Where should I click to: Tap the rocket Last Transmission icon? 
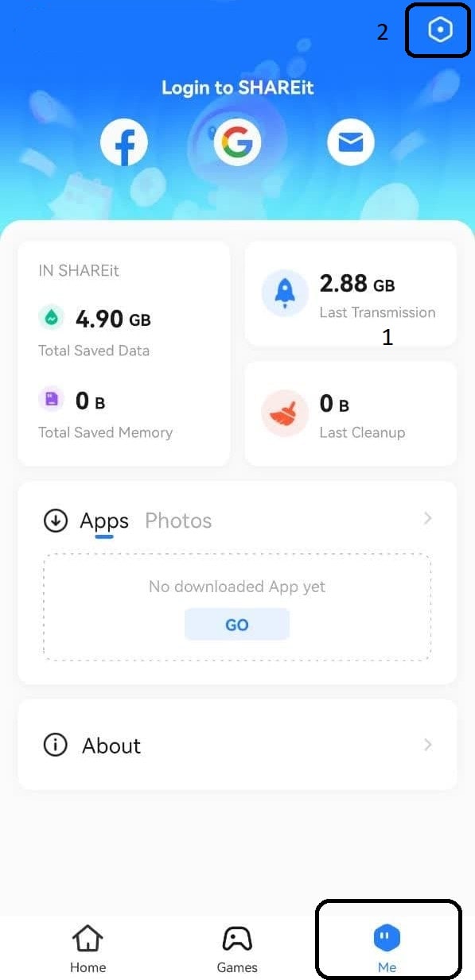(x=285, y=292)
